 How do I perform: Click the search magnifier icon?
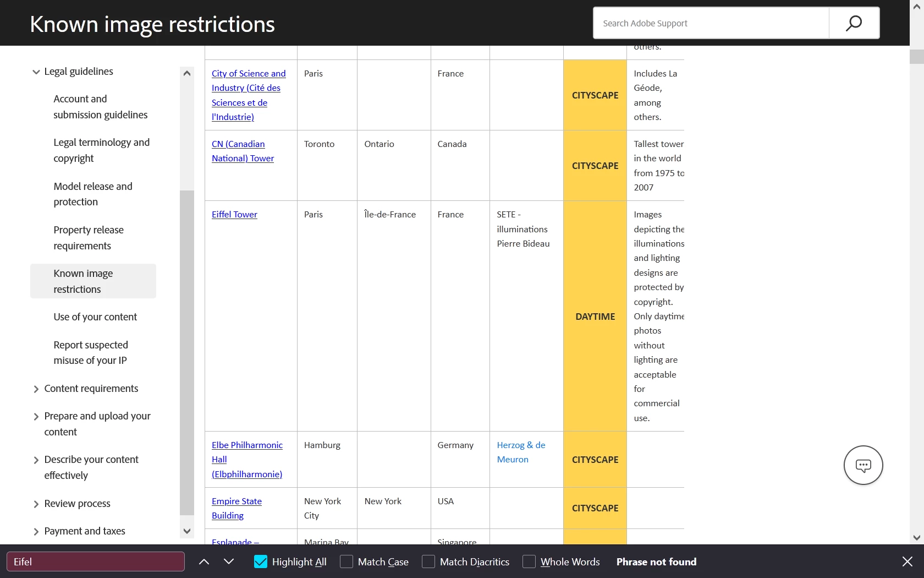pyautogui.click(x=854, y=23)
